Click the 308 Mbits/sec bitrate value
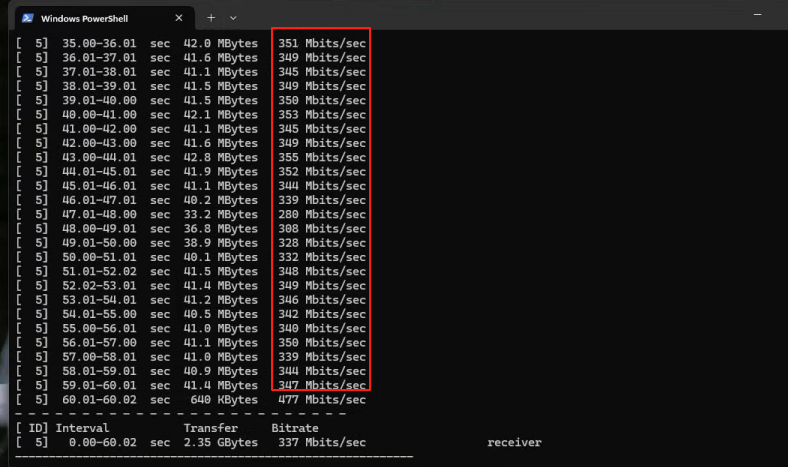The image size is (788, 467). [x=322, y=228]
